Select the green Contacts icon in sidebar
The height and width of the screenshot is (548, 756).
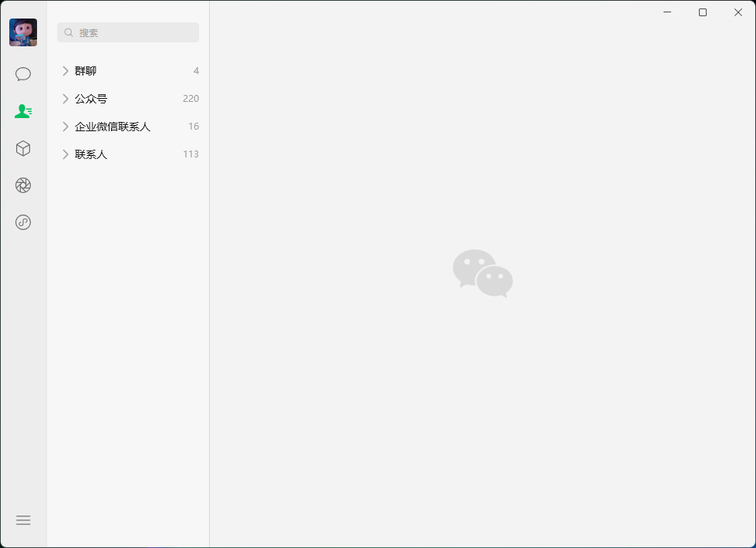pyautogui.click(x=23, y=111)
